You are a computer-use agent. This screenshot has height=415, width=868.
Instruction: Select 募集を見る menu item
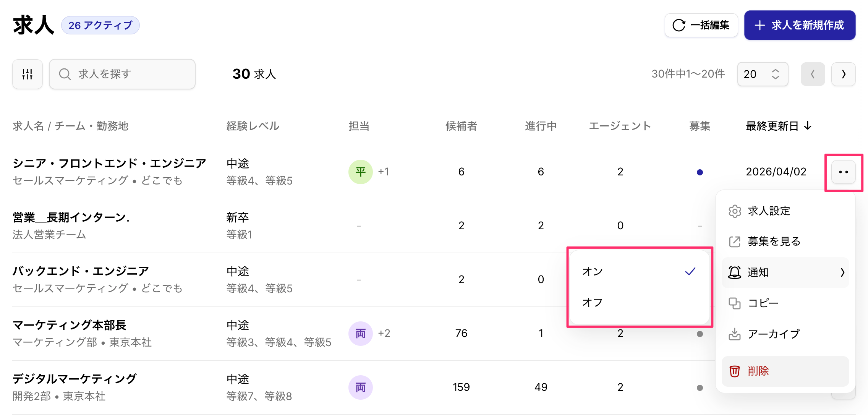[785, 242]
